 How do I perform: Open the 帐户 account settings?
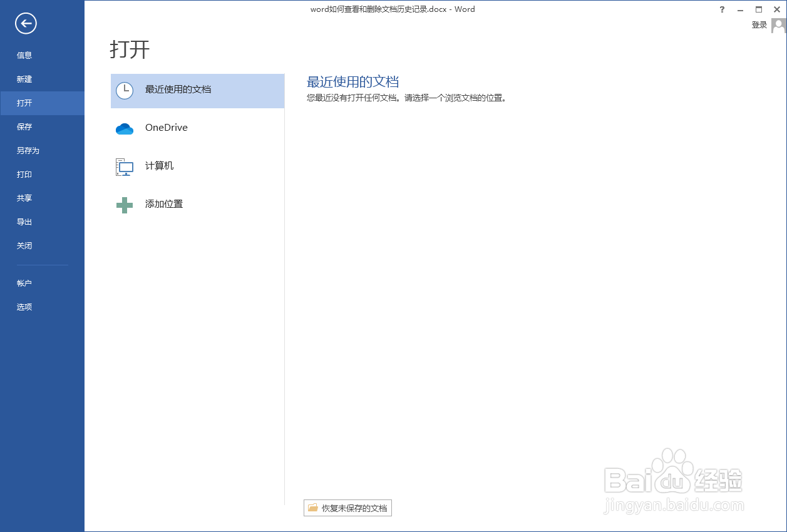[24, 283]
